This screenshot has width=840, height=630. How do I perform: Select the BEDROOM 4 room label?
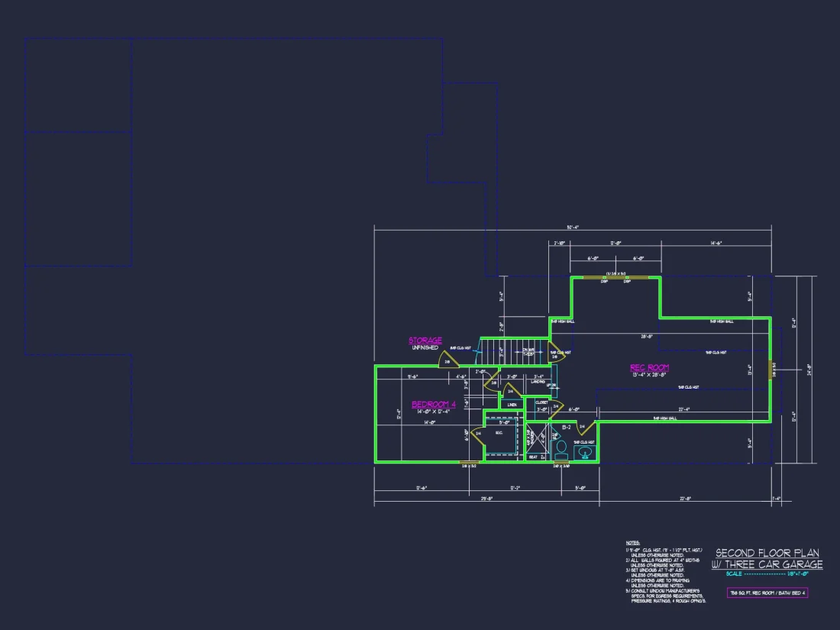(x=433, y=404)
